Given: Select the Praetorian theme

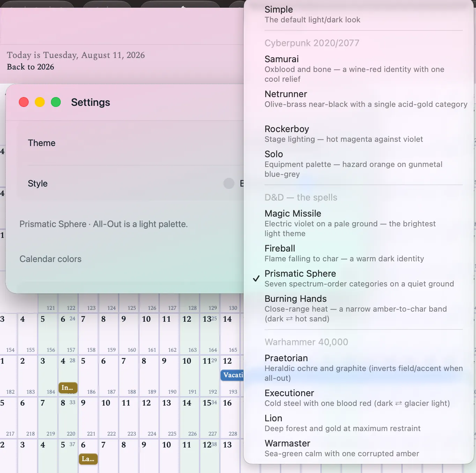Looking at the screenshot, I should [x=359, y=368].
